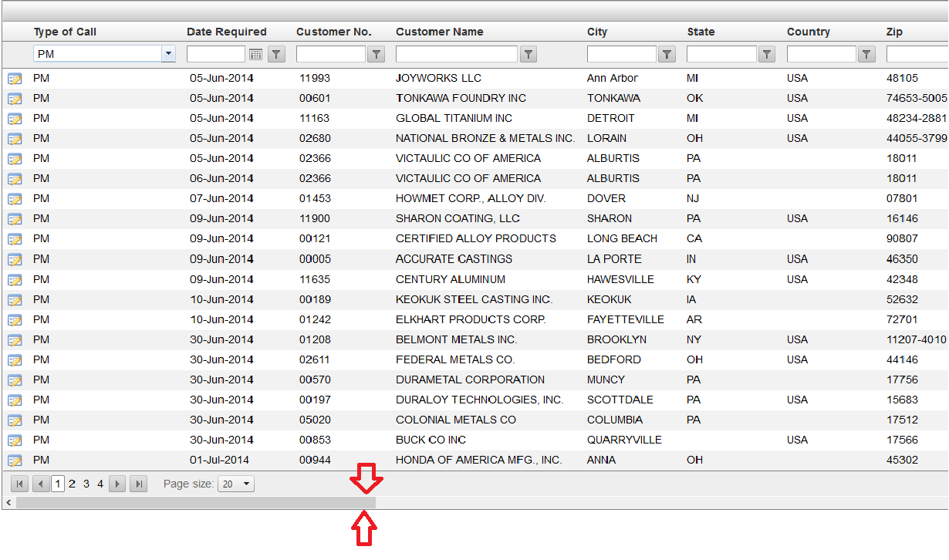Jump to page 4 in pager
Screen dimensions: 949x560
coord(100,484)
